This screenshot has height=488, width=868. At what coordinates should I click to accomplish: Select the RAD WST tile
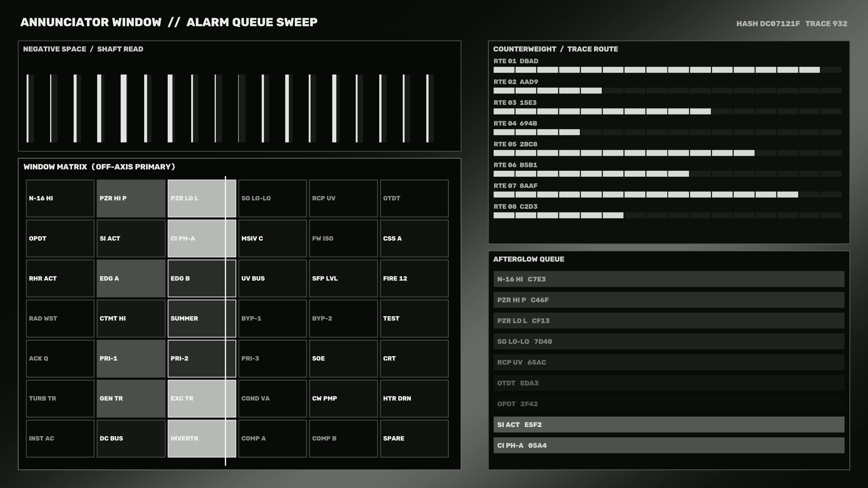tap(60, 319)
